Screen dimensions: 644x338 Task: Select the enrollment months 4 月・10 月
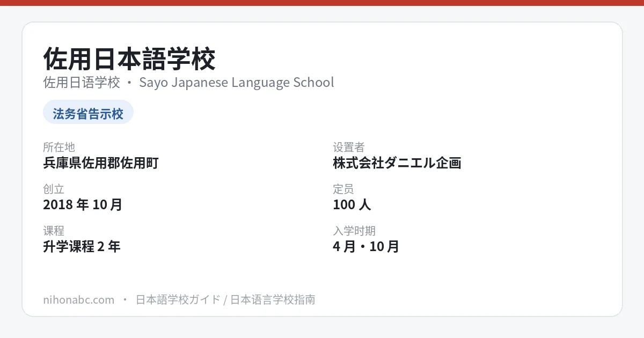point(366,246)
